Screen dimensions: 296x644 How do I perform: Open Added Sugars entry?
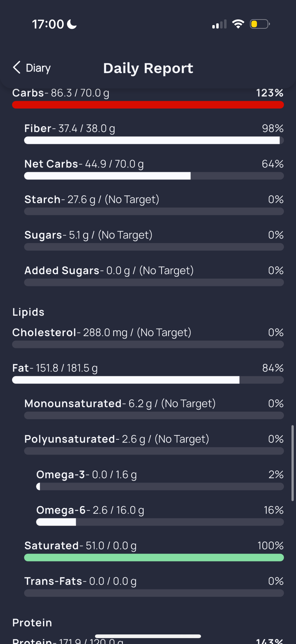154,276
